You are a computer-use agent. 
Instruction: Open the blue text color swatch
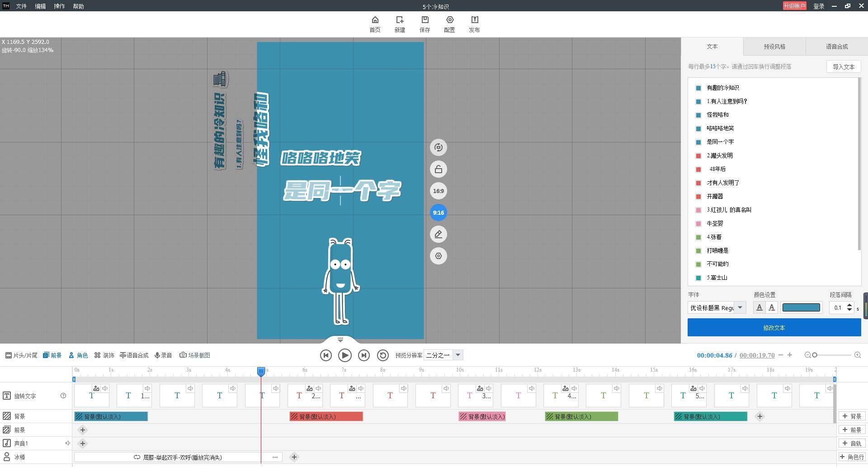point(801,308)
